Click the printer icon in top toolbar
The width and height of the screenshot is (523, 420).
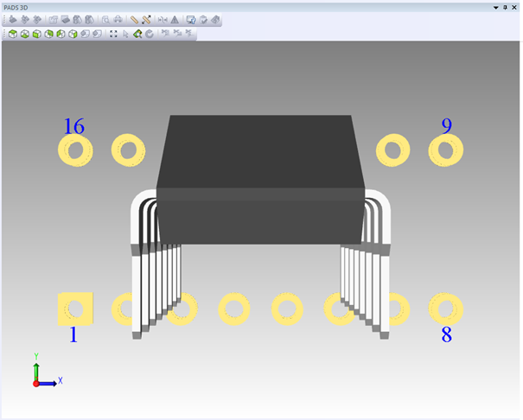[118, 20]
